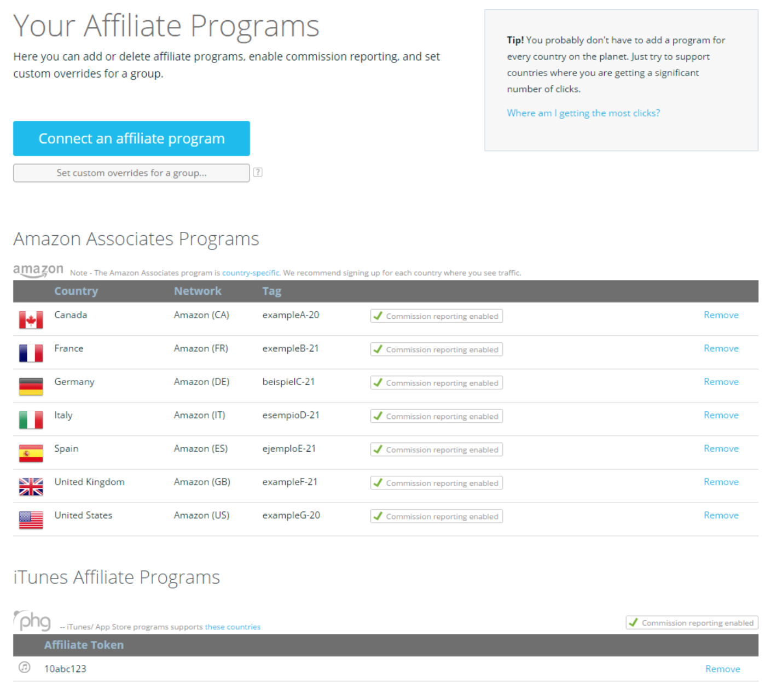Click the iTunes Affiliate Programs heading
Viewport: 777px width, 700px height.
[x=117, y=577]
